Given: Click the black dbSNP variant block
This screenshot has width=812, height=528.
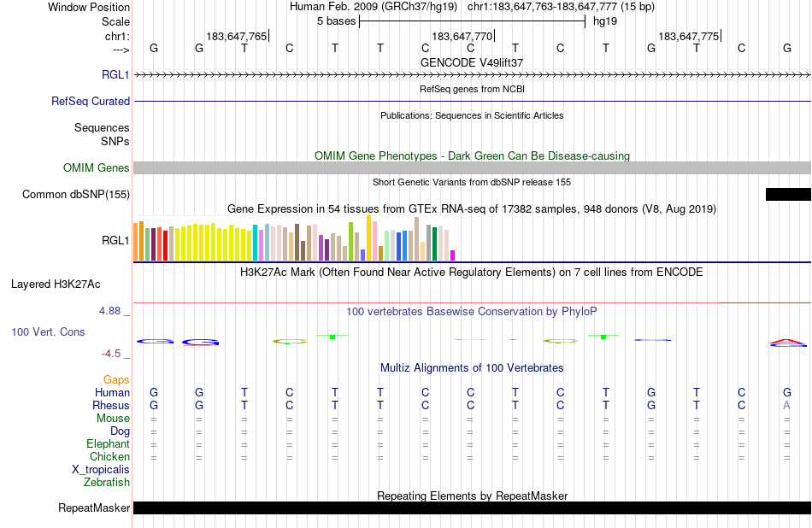Looking at the screenshot, I should pos(788,194).
